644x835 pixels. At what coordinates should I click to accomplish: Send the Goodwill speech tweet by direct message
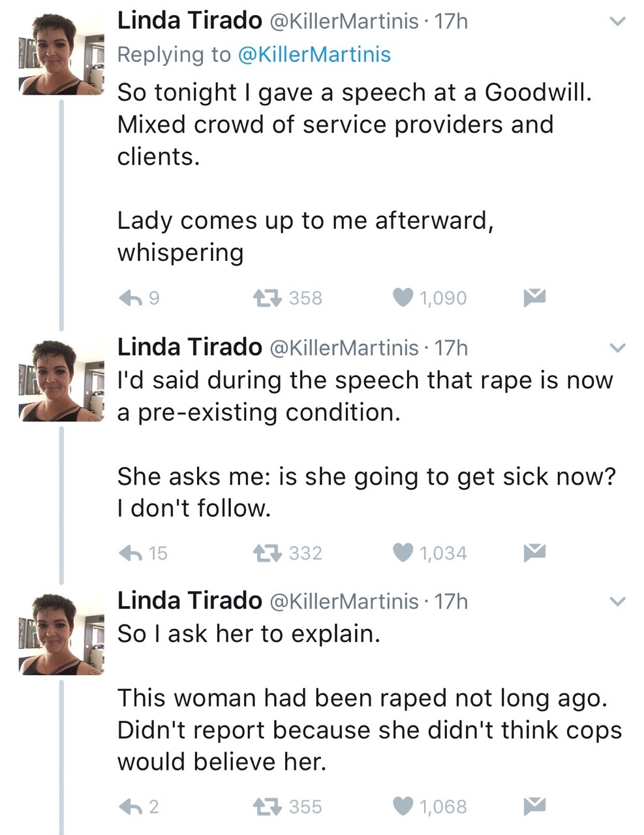[x=534, y=297]
